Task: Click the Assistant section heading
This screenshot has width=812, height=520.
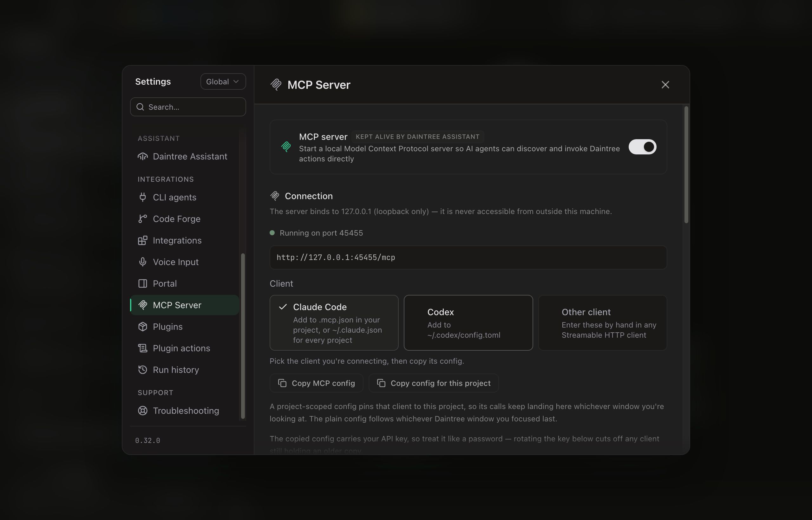Action: click(x=158, y=139)
